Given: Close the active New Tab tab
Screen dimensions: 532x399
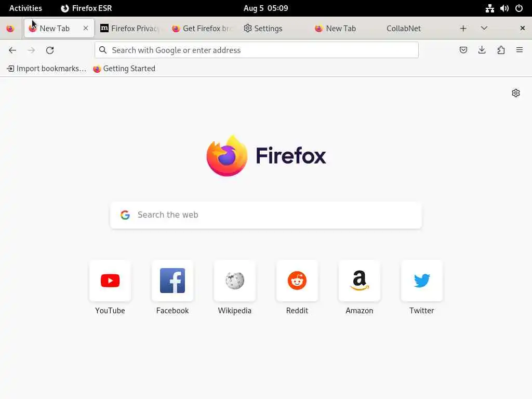Looking at the screenshot, I should (x=86, y=28).
